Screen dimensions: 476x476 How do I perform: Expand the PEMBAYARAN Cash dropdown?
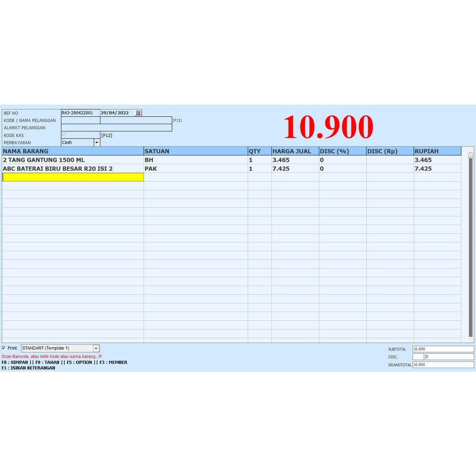(x=97, y=142)
